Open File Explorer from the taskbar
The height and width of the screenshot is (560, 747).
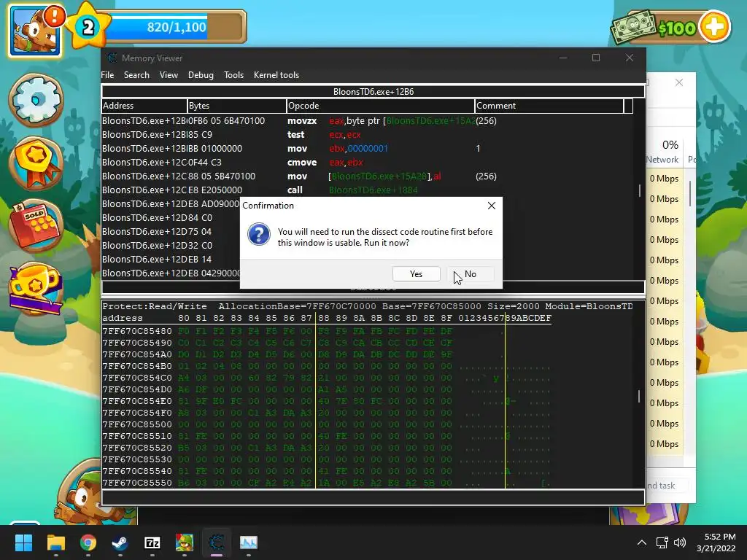55,542
